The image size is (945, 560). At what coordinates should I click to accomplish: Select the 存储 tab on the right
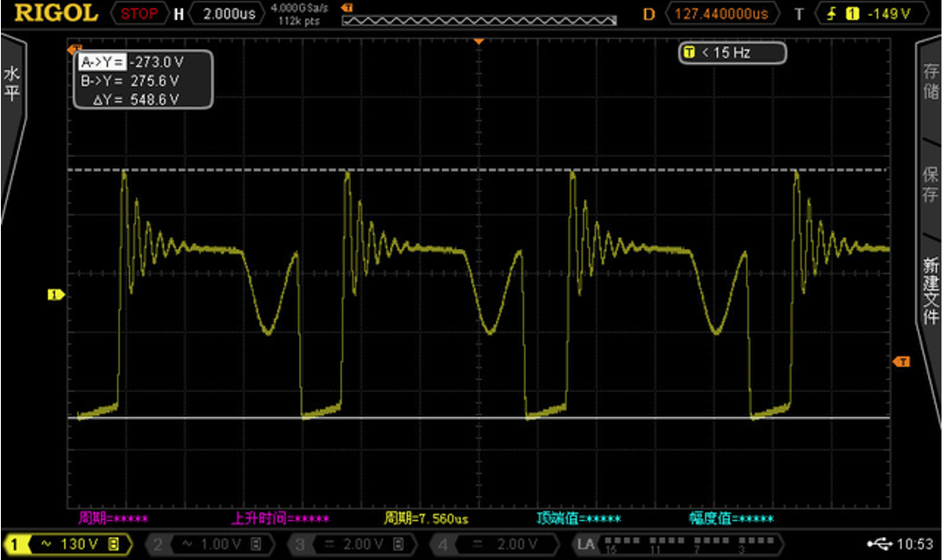coord(930,81)
